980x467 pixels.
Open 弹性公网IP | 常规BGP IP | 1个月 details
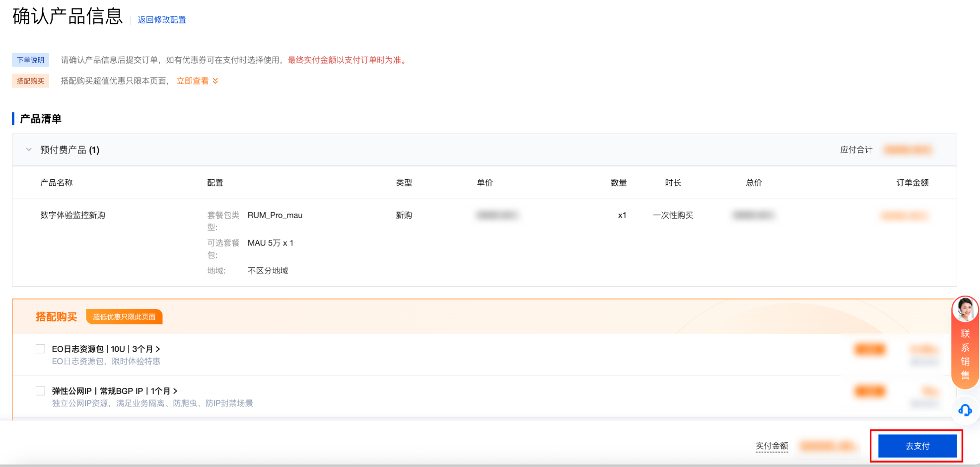(115, 391)
